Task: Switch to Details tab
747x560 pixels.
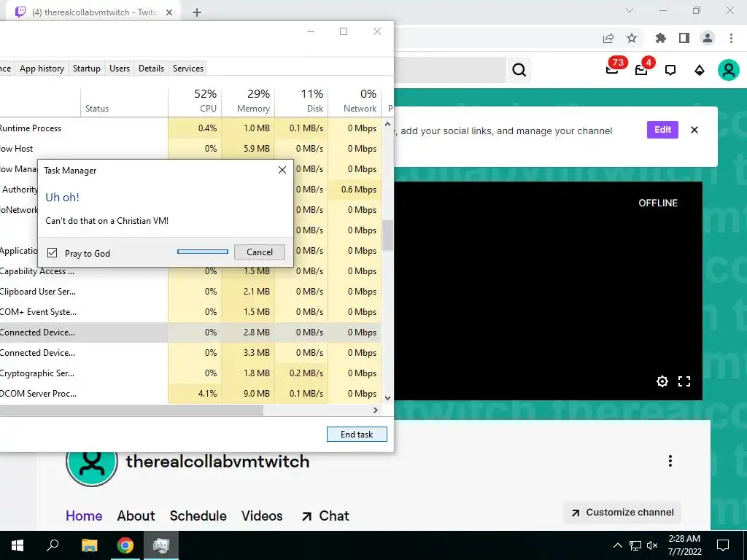Action: click(x=152, y=69)
